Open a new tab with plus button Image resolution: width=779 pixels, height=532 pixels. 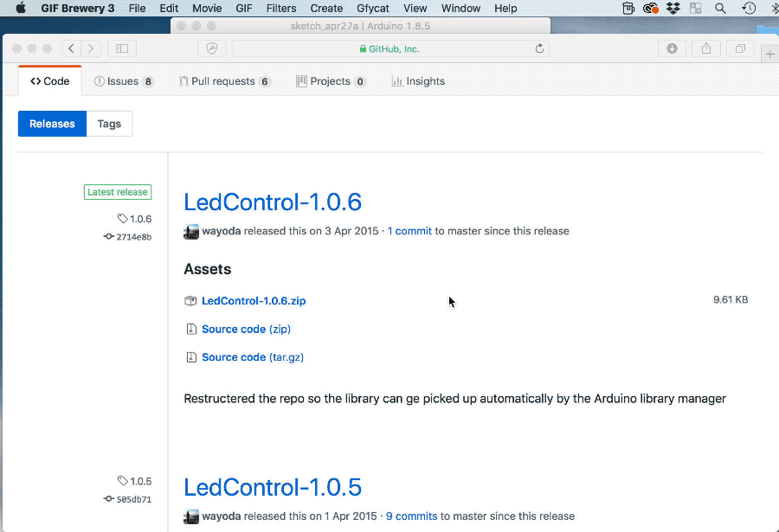[x=769, y=54]
